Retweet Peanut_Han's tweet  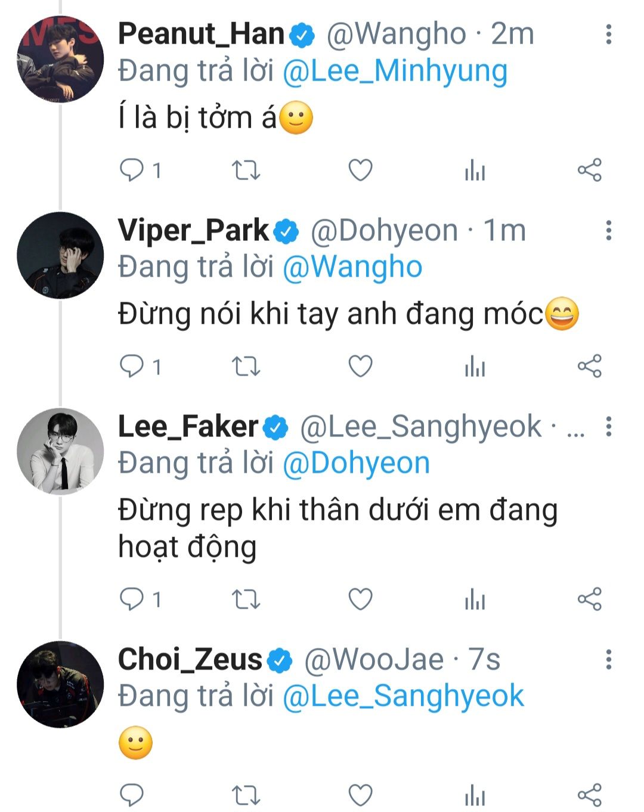[246, 171]
